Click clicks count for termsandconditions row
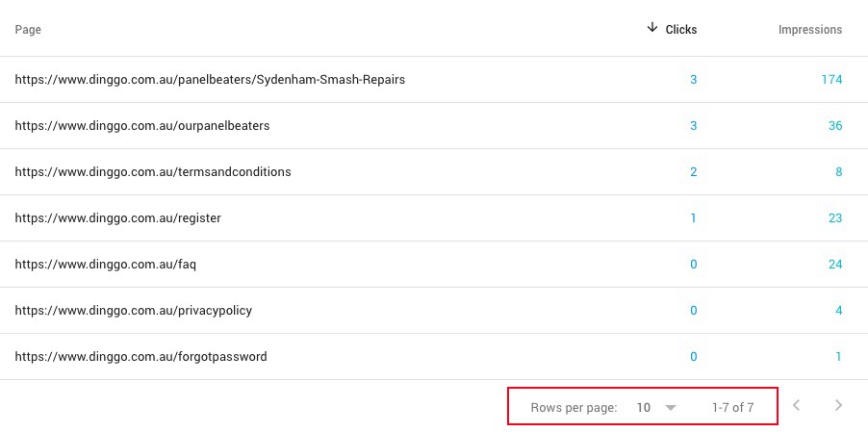 pos(693,172)
